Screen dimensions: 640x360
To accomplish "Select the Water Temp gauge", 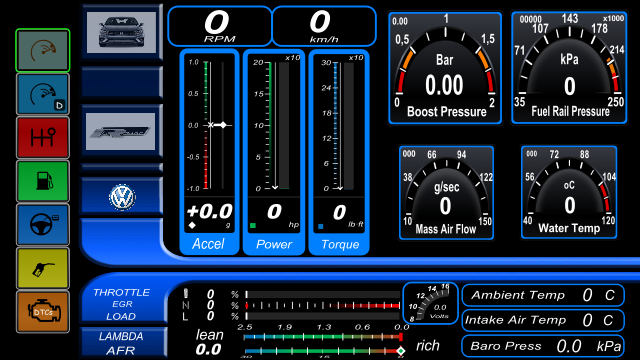I will pyautogui.click(x=569, y=192).
